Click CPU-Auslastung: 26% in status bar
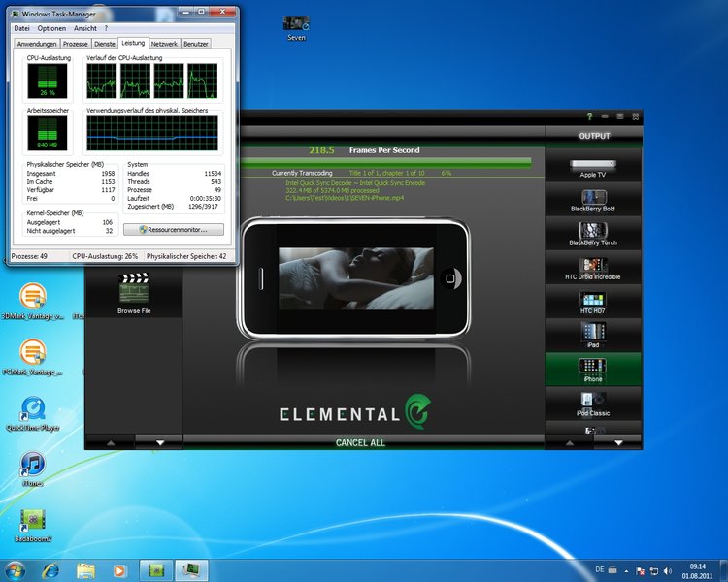The image size is (728, 582). [x=105, y=256]
